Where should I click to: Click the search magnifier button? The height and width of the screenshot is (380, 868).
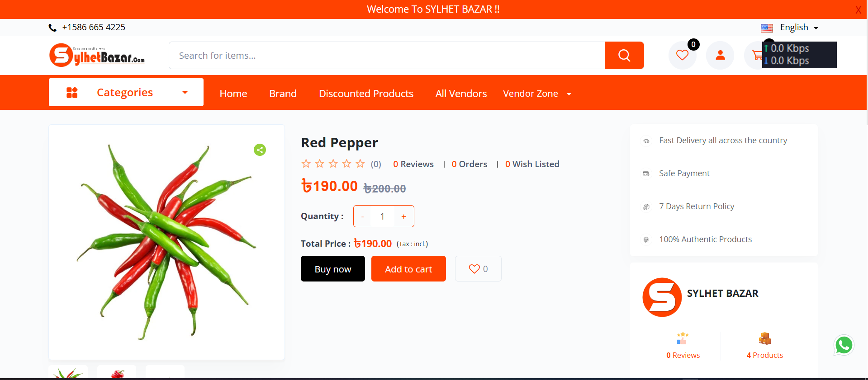[624, 55]
